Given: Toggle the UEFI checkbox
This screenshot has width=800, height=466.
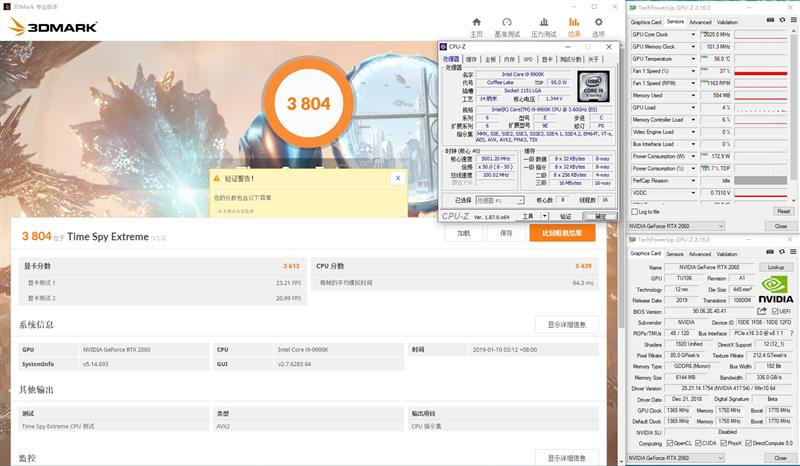Looking at the screenshot, I should [x=774, y=311].
